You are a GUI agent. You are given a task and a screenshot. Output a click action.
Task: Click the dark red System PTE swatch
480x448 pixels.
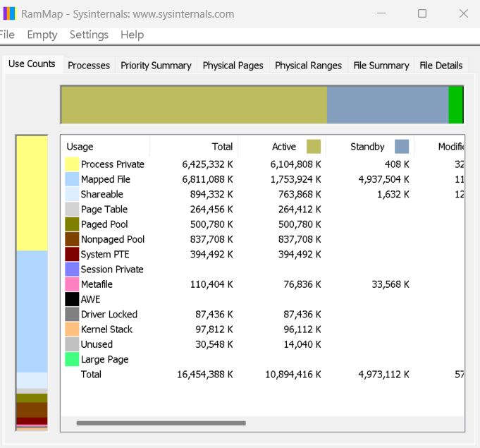pos(72,254)
